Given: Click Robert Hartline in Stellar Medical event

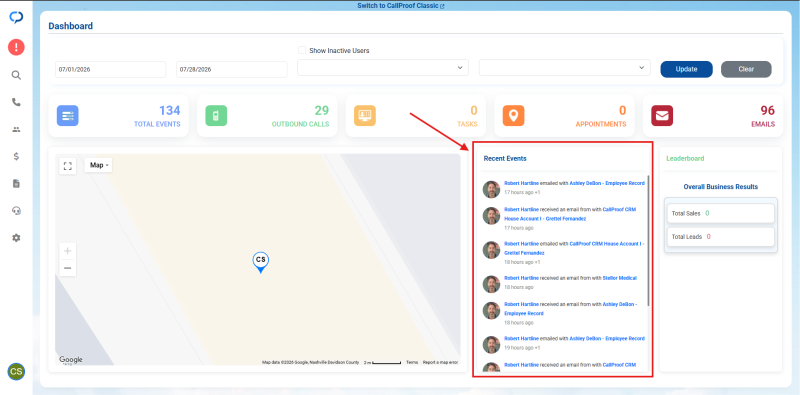Looking at the screenshot, I should pyautogui.click(x=521, y=278).
